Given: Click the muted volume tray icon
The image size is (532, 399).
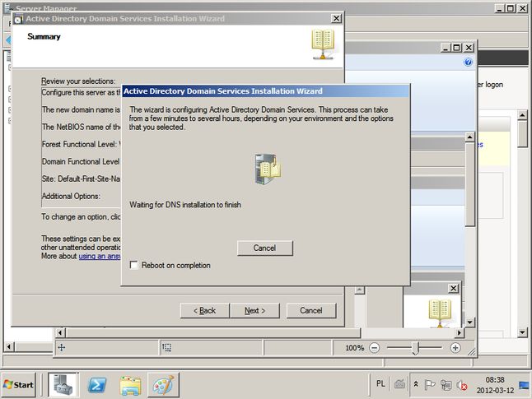Looking at the screenshot, I should (462, 385).
